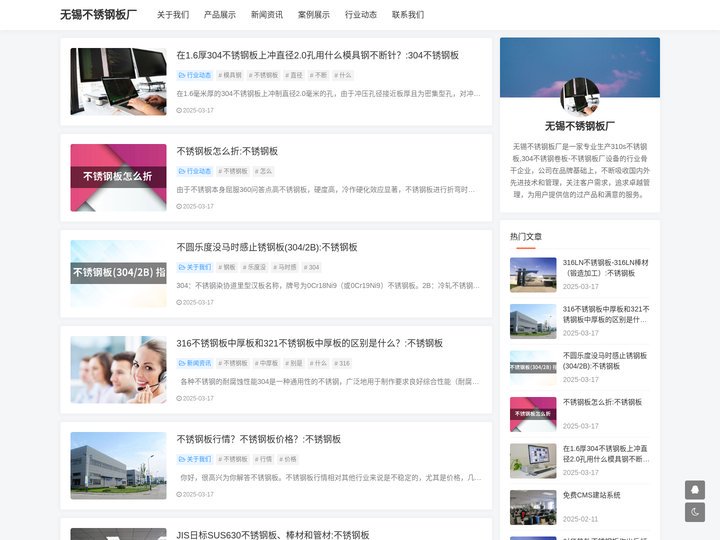The height and width of the screenshot is (540, 720).
Task: Click the #304 tag
Action: [311, 267]
